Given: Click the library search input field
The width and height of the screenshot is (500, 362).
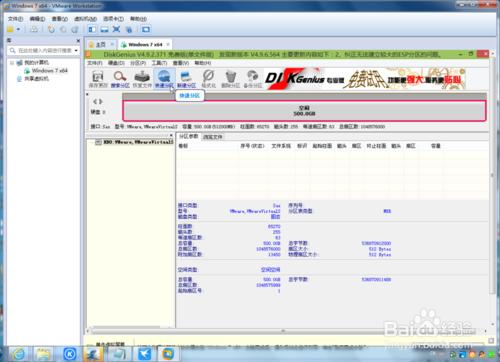Looking at the screenshot, I should tap(44, 50).
